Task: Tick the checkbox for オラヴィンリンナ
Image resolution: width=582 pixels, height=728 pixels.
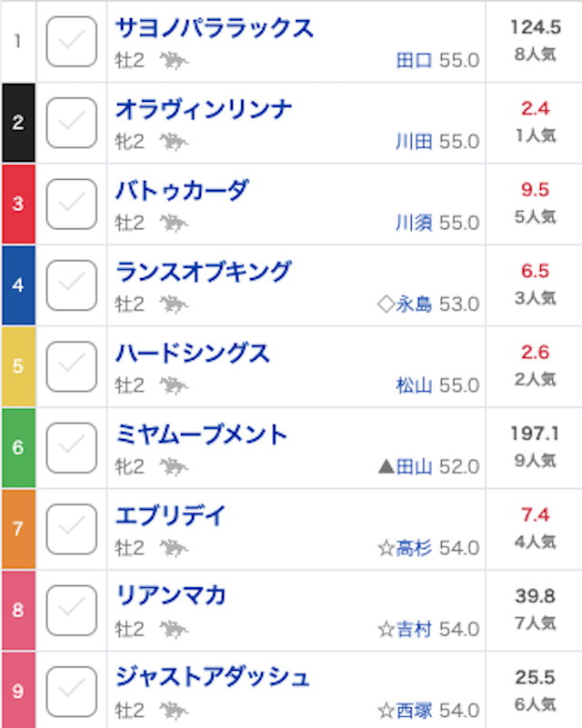Action: coord(72,123)
